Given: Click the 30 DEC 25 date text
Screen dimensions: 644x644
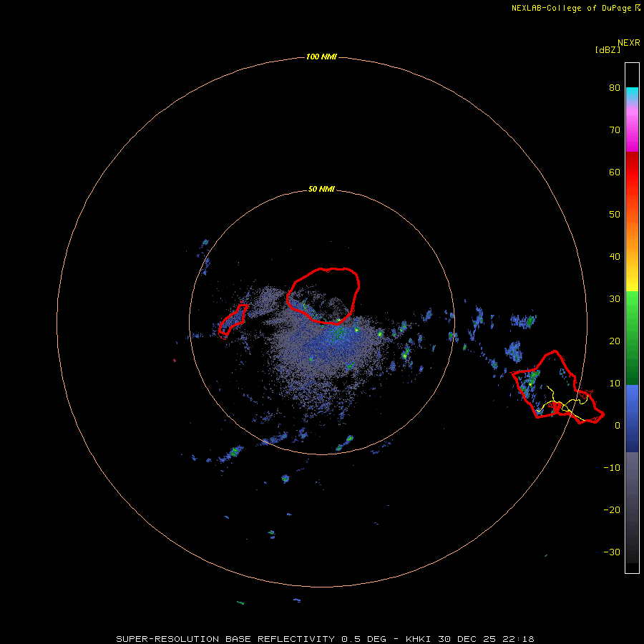Looking at the screenshot, I should point(467,639).
